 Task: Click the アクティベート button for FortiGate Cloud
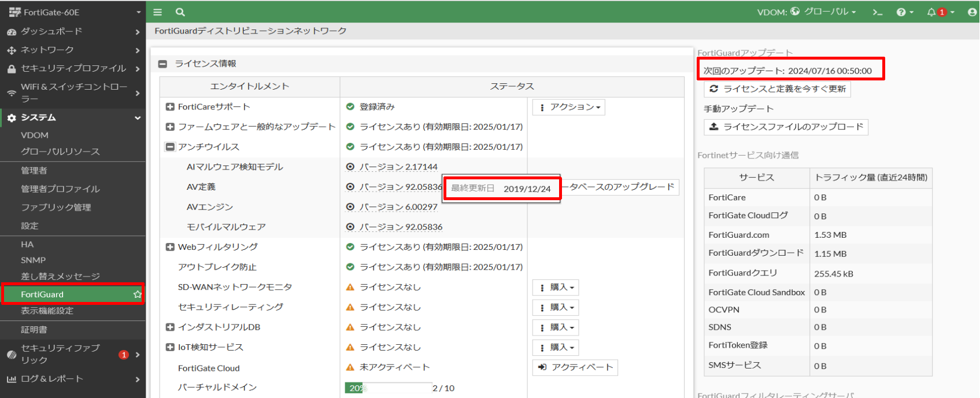pyautogui.click(x=575, y=367)
